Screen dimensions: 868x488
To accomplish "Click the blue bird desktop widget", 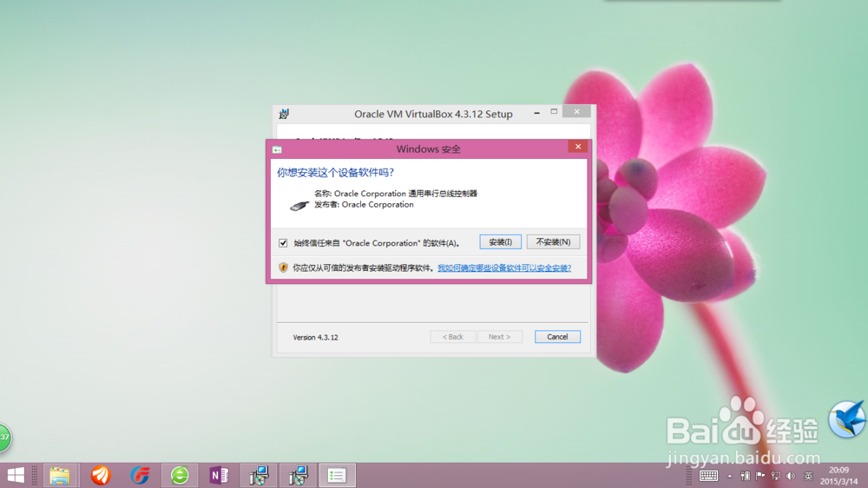I will tap(847, 419).
